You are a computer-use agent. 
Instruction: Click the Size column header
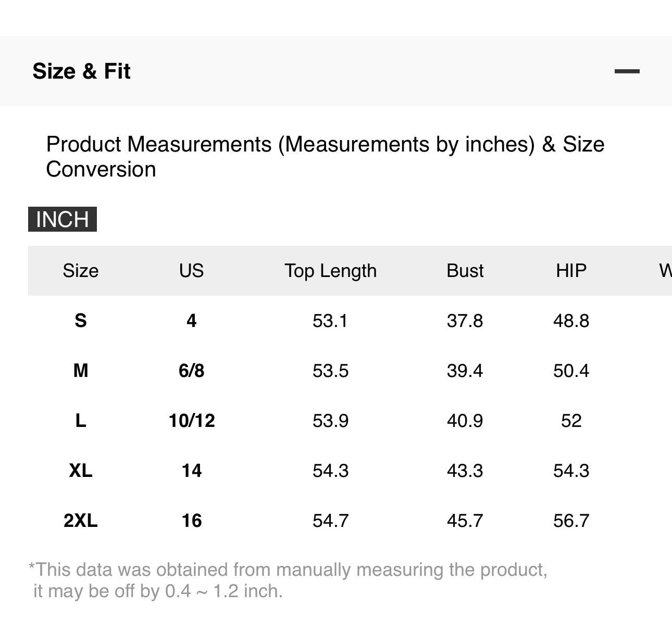81,271
